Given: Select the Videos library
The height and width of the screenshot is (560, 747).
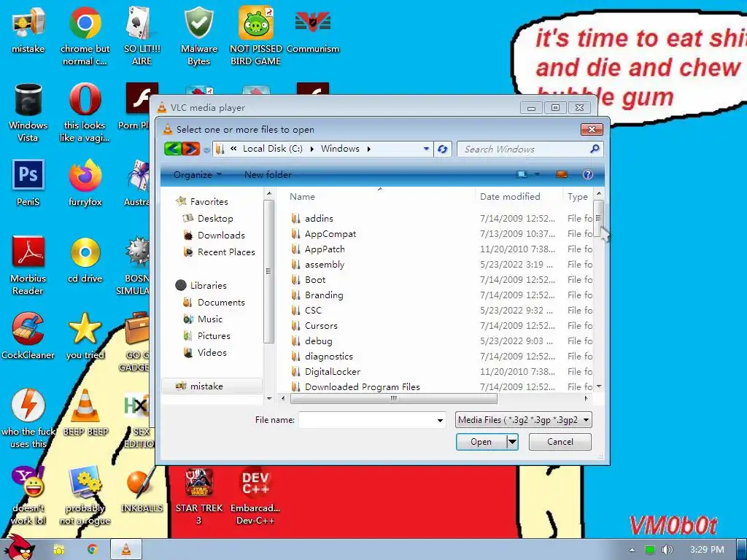Looking at the screenshot, I should point(205,353).
